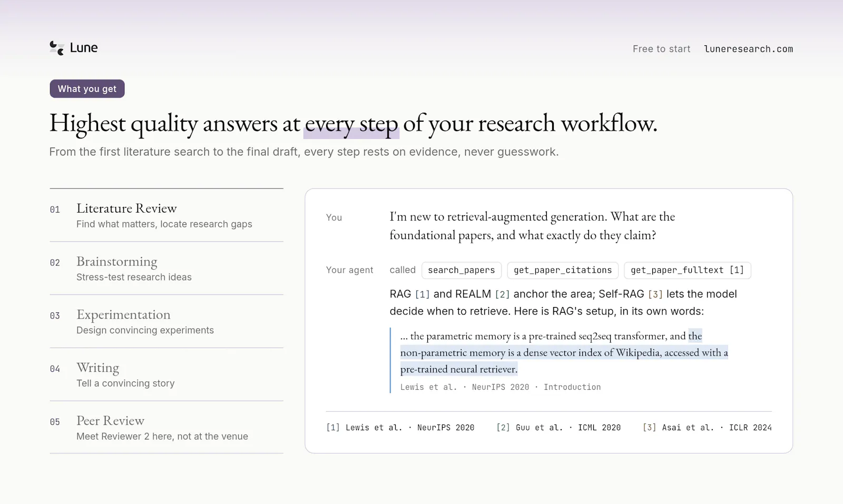
Task: Click the Lune brand name text
Action: click(84, 48)
